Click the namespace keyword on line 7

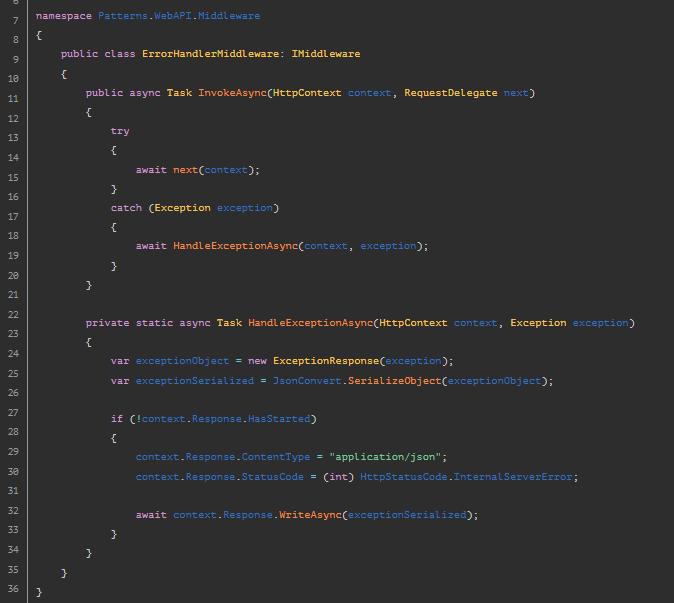[64, 16]
